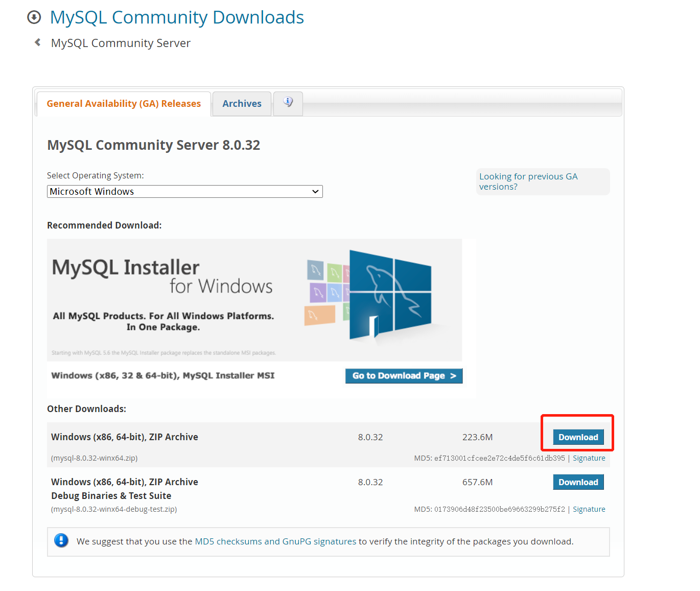Click Signature link for mysql-8.0.32-winx64.zip
Viewport: 700px width, 591px height.
tap(589, 458)
